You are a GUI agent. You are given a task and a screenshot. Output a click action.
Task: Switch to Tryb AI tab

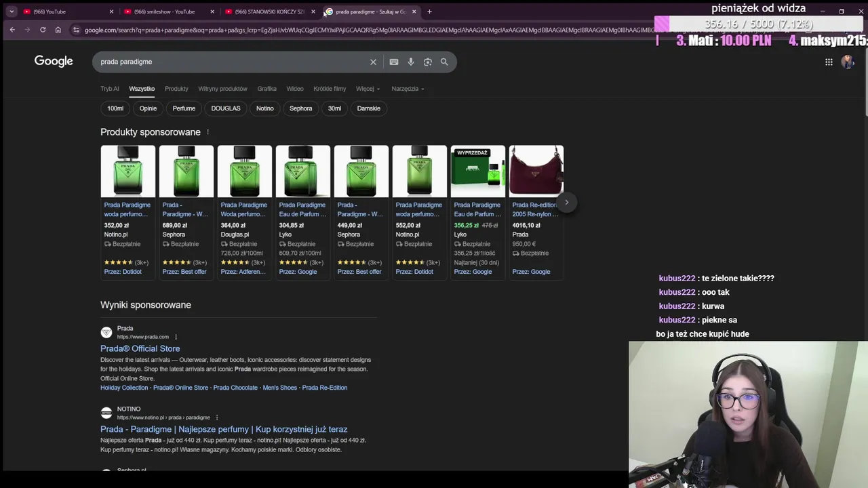point(110,89)
